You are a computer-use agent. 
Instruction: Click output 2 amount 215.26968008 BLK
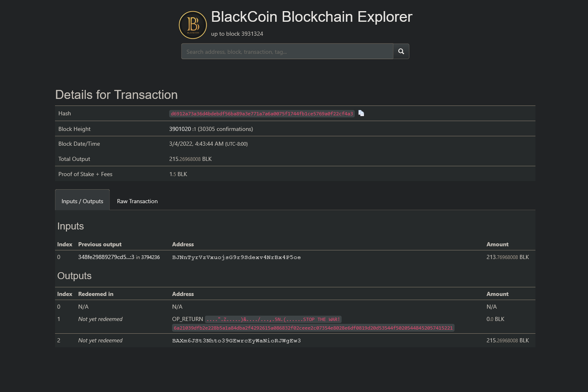click(x=508, y=341)
